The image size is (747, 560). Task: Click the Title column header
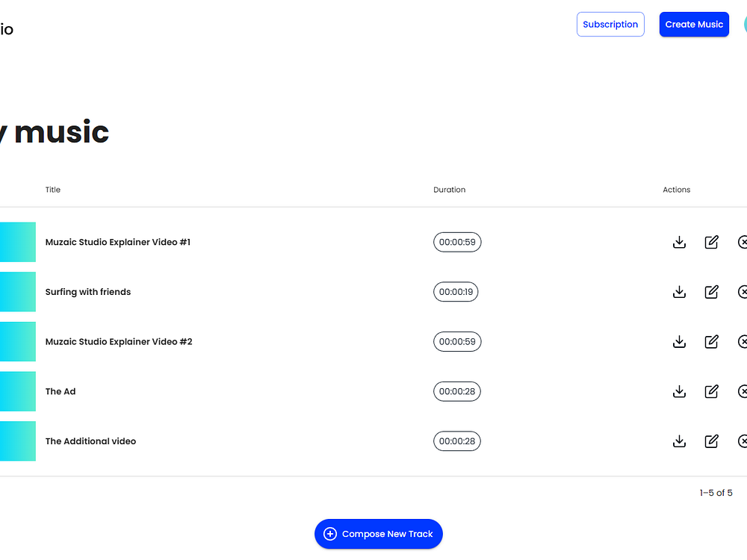click(53, 190)
